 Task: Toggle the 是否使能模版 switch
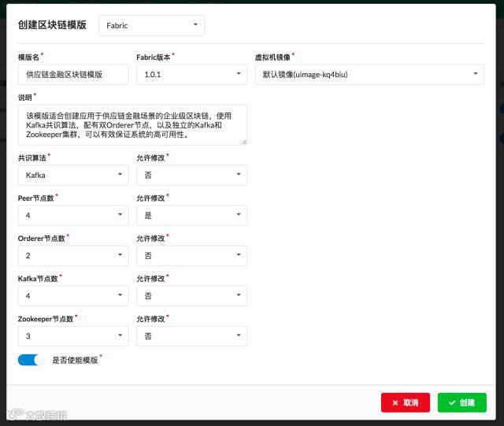[x=31, y=360]
